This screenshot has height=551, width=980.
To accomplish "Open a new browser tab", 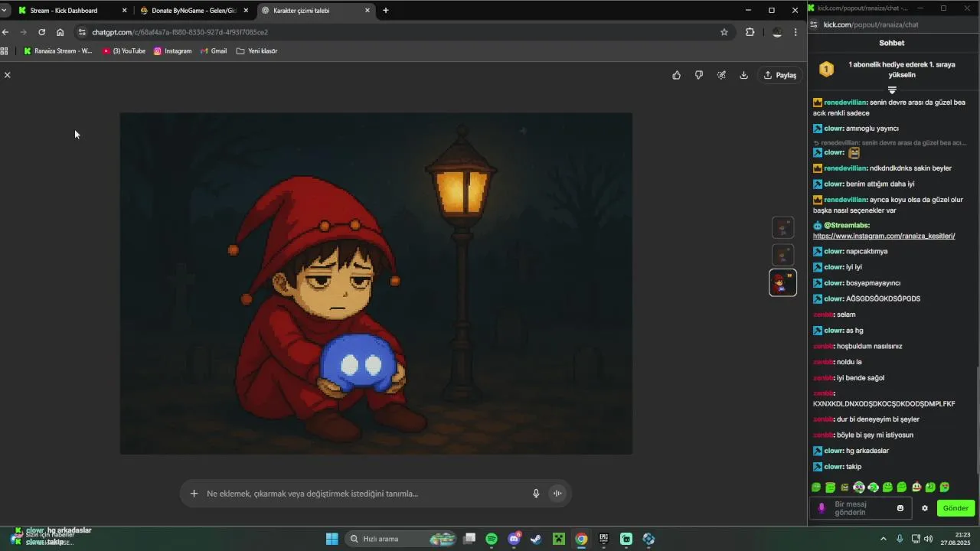I will tap(386, 11).
